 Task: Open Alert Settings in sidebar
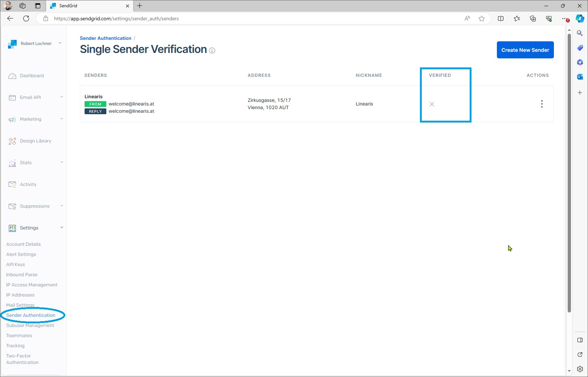point(21,254)
